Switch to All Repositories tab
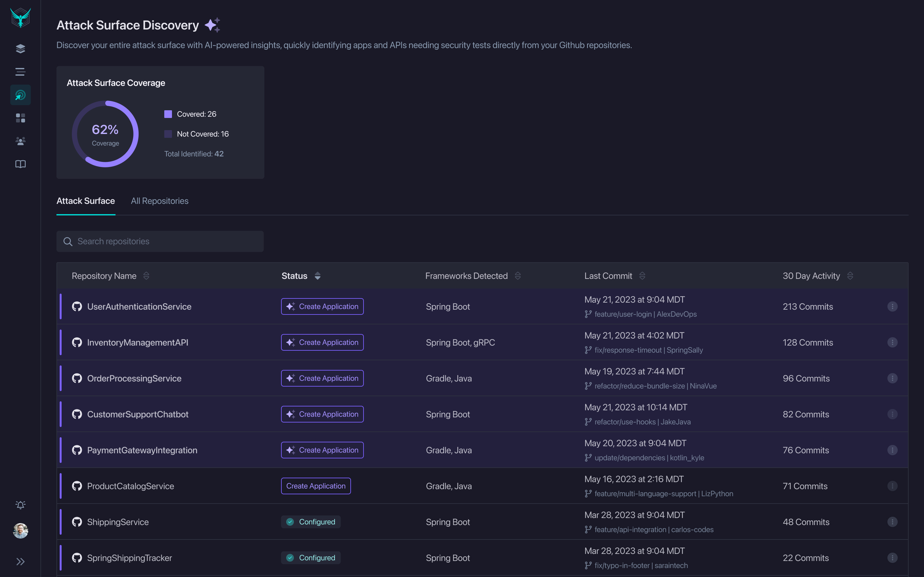924x577 pixels. 159,201
